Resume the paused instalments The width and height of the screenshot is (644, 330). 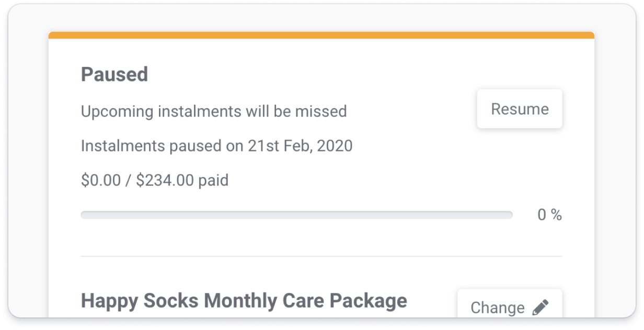[x=520, y=109]
